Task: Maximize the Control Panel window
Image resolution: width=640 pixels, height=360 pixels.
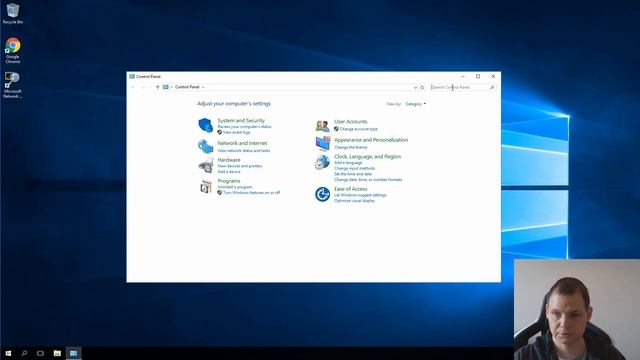Action: 478,76
